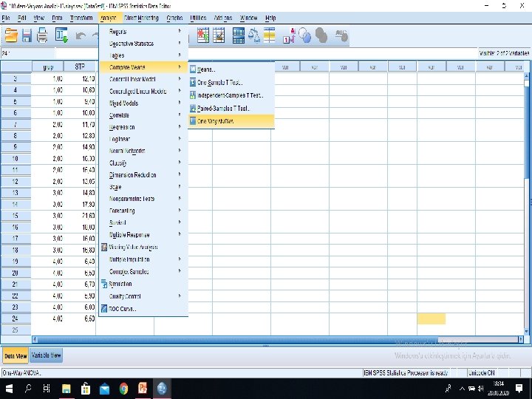Click the vertical scrollbar down arrow
The image size is (532, 399).
pos(526,332)
